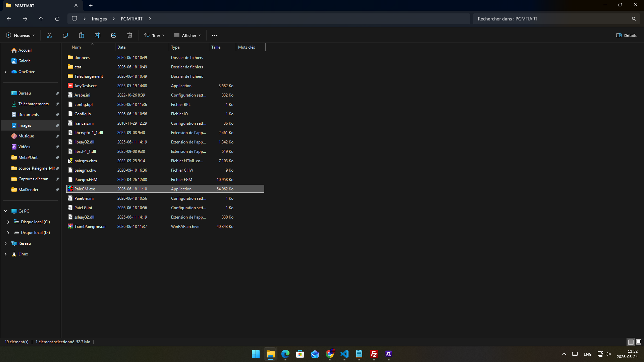The image size is (644, 362).
Task: Switch to large icons view in status bar
Action: click(639, 342)
